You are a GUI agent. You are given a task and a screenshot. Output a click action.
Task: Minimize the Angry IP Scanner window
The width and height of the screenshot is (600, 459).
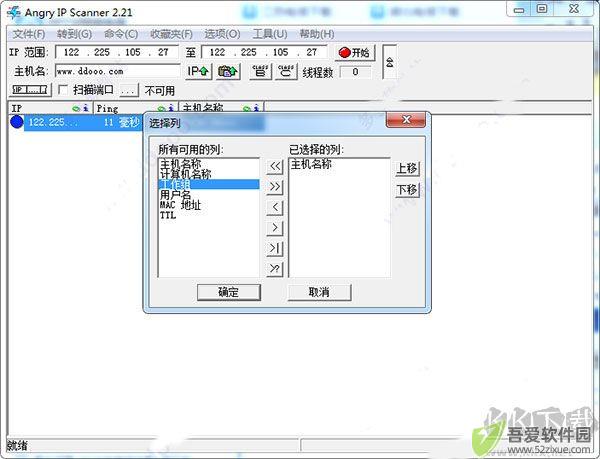pyautogui.click(x=519, y=9)
